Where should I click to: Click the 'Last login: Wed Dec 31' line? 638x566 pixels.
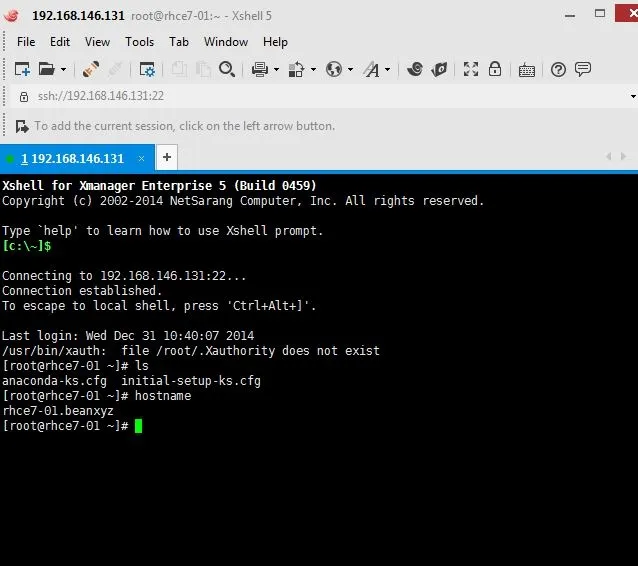point(128,336)
